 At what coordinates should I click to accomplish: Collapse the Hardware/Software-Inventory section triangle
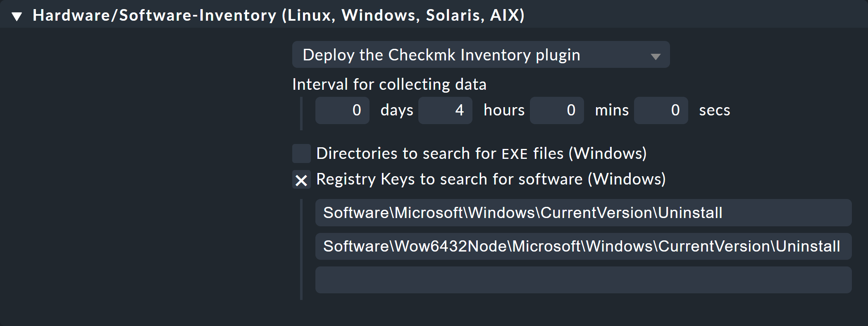[x=17, y=17]
